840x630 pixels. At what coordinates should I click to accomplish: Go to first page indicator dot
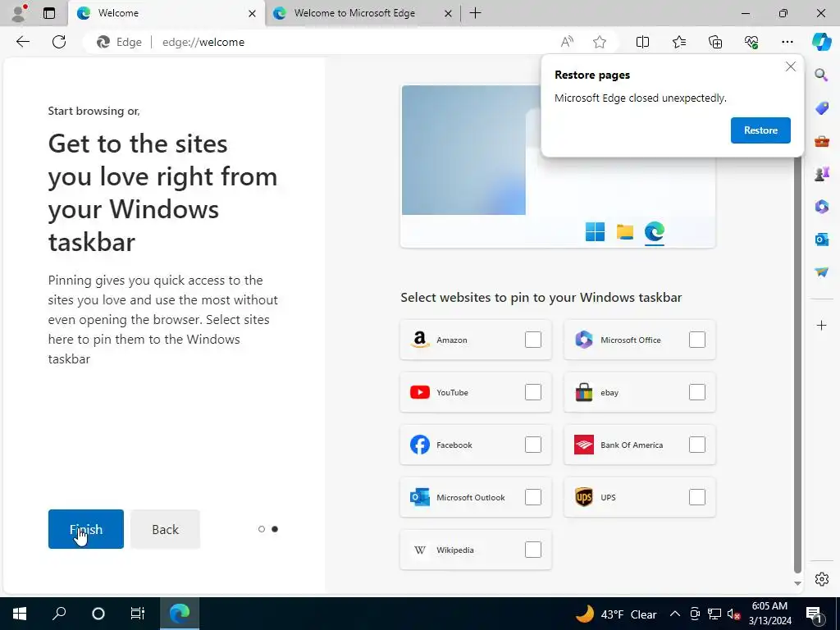(262, 529)
